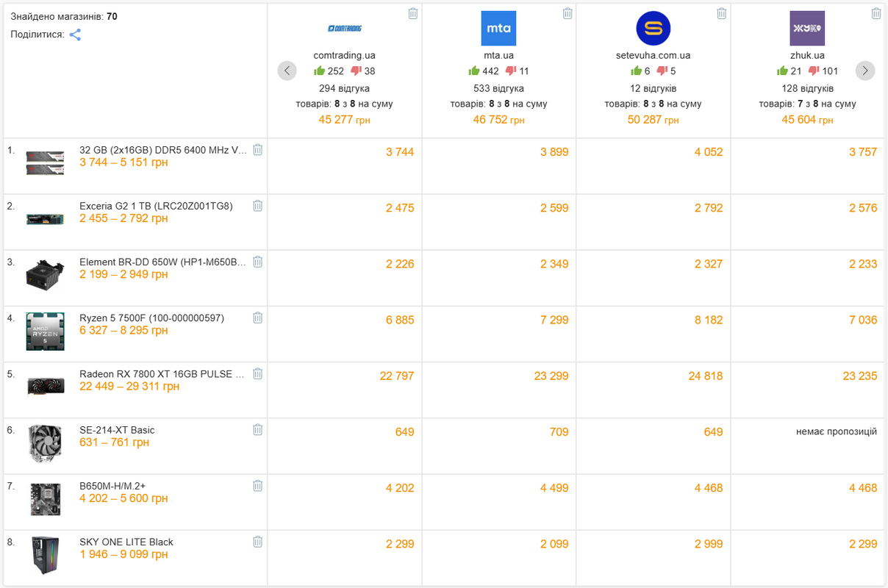The height and width of the screenshot is (588, 888).
Task: Click setevuha.com.ua total 50 287 грн
Action: pyautogui.click(x=653, y=120)
